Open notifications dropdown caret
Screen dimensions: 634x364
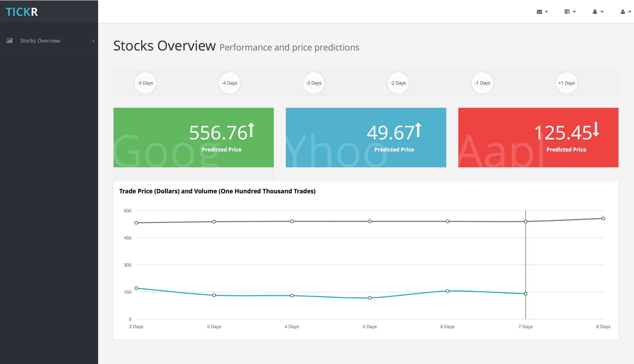tap(602, 12)
